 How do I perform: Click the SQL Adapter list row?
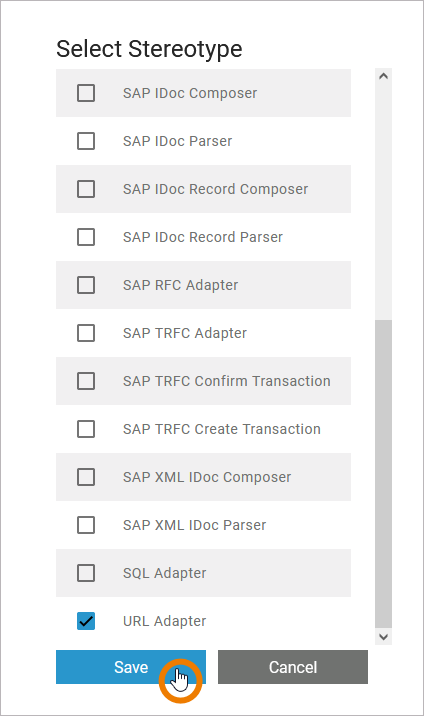[x=204, y=573]
